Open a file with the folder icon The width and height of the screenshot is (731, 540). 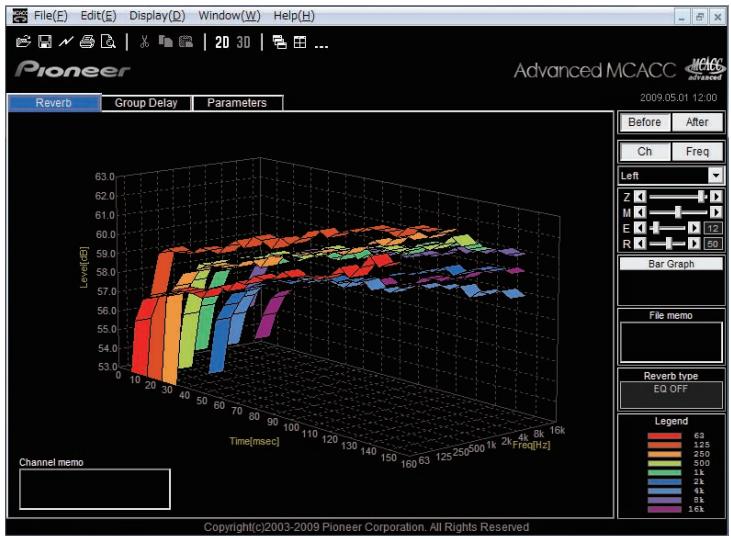tap(23, 42)
